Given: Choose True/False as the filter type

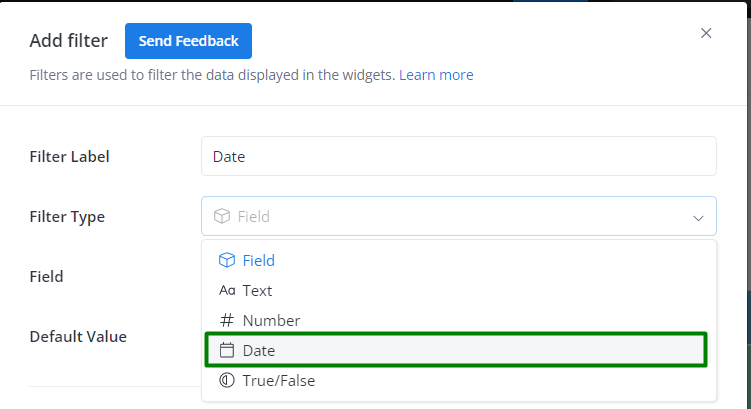Looking at the screenshot, I should [459, 380].
